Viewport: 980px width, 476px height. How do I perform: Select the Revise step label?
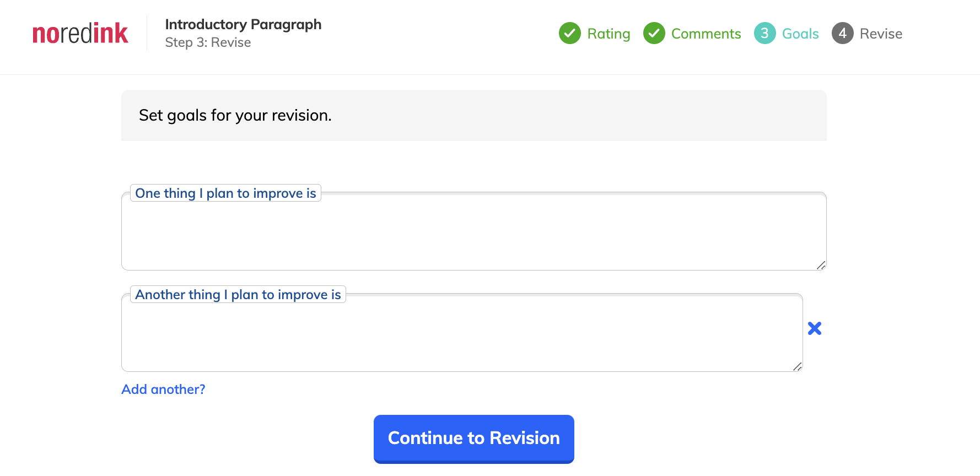881,34
